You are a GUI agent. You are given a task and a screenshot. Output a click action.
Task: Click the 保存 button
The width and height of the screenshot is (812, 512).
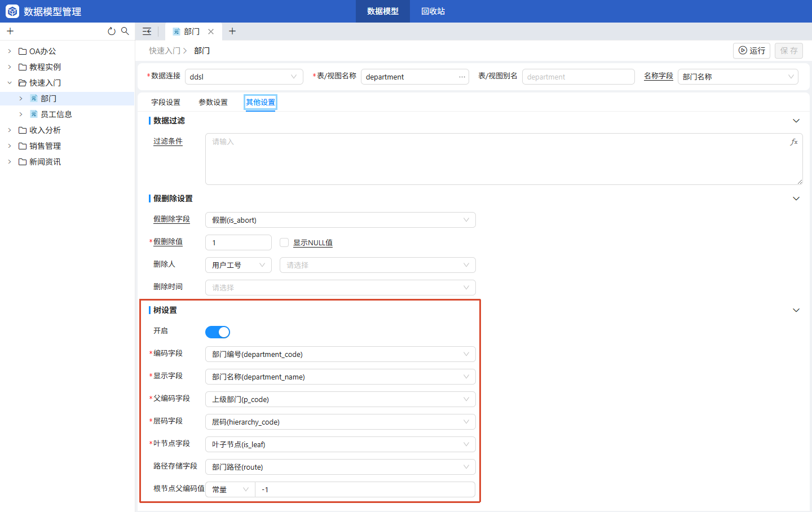pyautogui.click(x=789, y=51)
